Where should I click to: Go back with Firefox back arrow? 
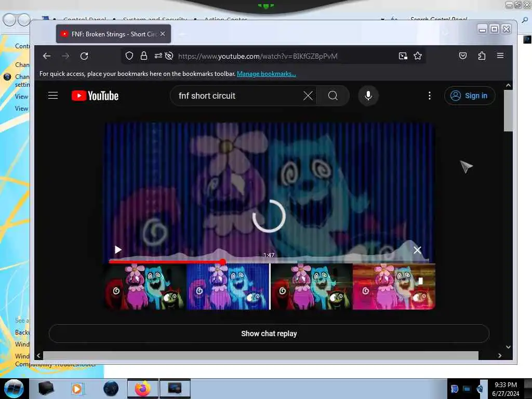point(46,56)
